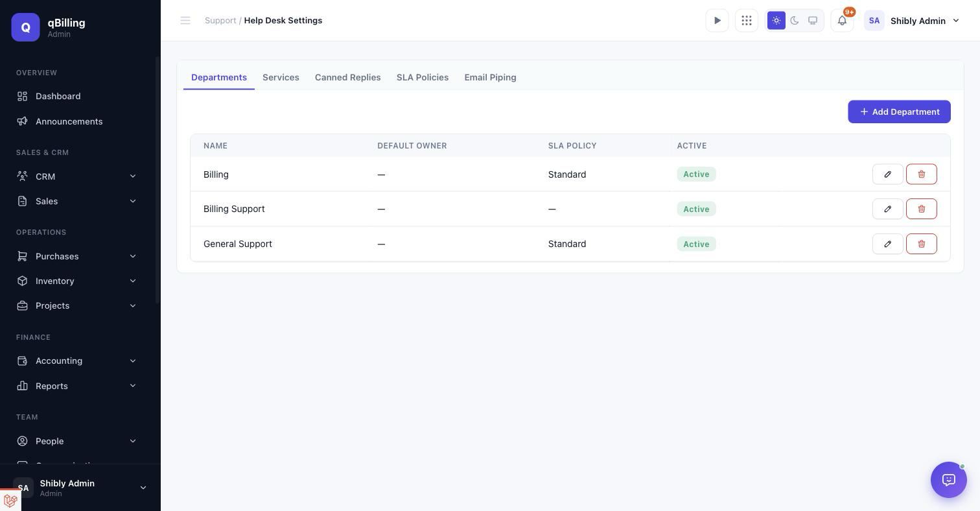Select system theme monitor option
The height and width of the screenshot is (511, 980).
(813, 21)
